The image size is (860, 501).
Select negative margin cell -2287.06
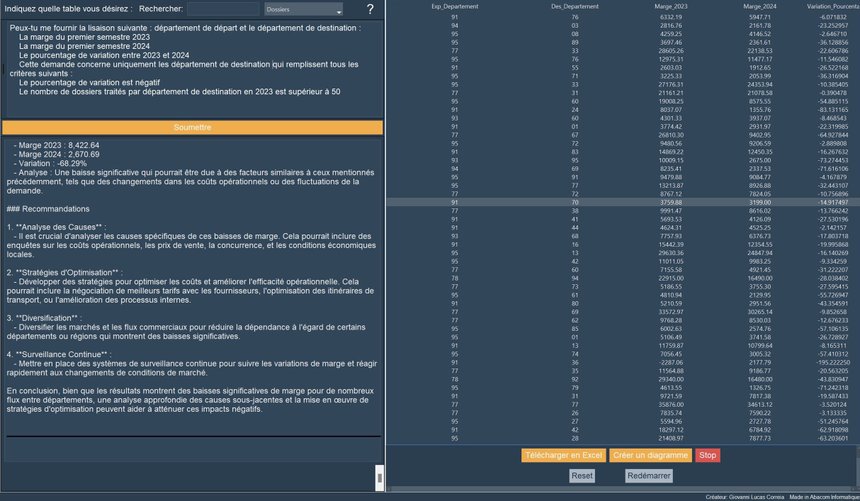[671, 362]
